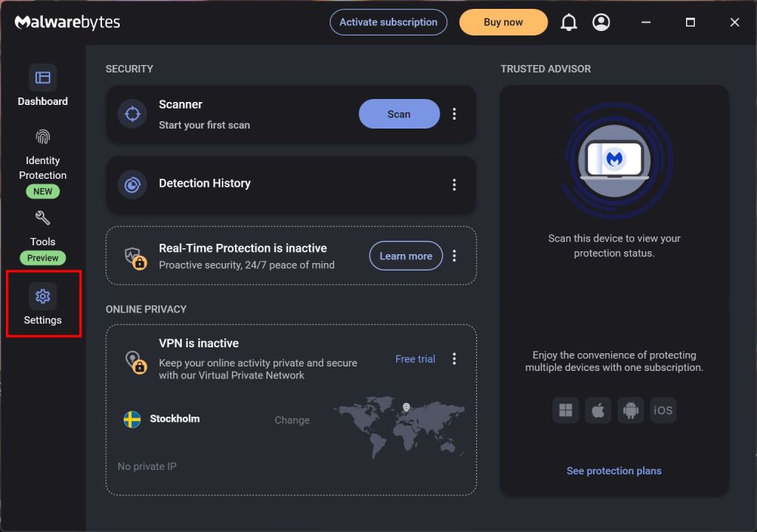Open See protection plans link
This screenshot has width=757, height=532.
tap(614, 471)
